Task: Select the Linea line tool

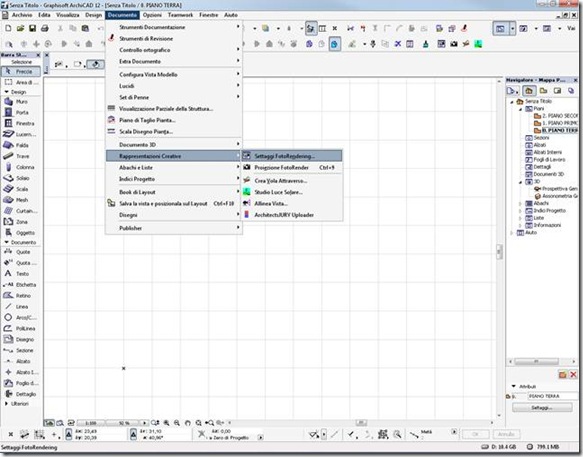Action: click(21, 306)
